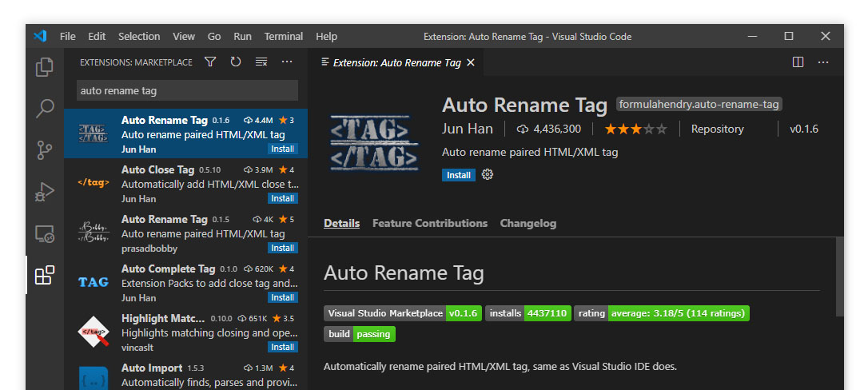The width and height of the screenshot is (868, 390).
Task: Open Source Control view
Action: click(44, 150)
